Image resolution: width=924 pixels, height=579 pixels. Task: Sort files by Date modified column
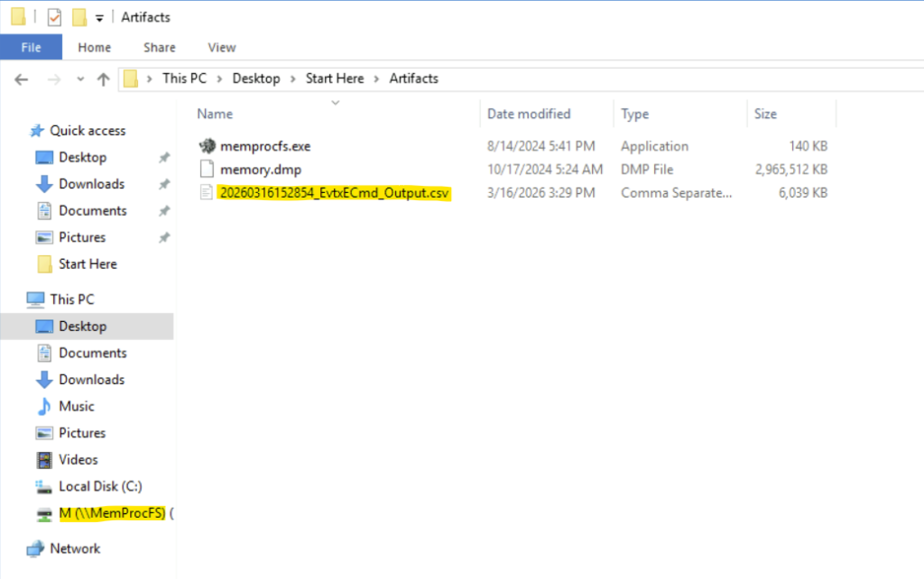click(529, 114)
